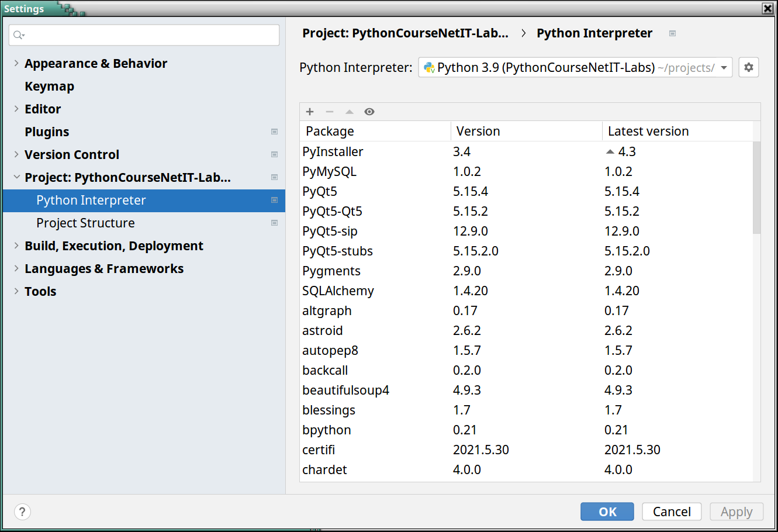Image resolution: width=778 pixels, height=532 pixels.
Task: Expand the Editor section
Action: pos(16,109)
